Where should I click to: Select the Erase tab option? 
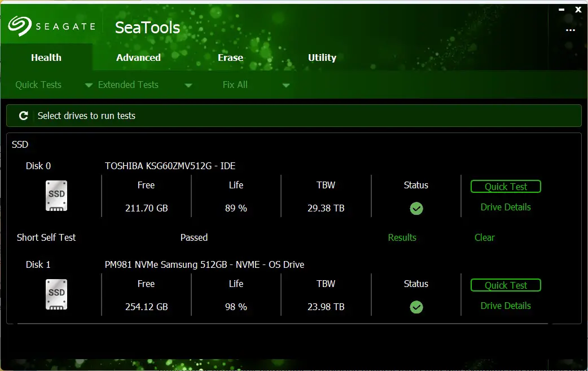coord(230,57)
